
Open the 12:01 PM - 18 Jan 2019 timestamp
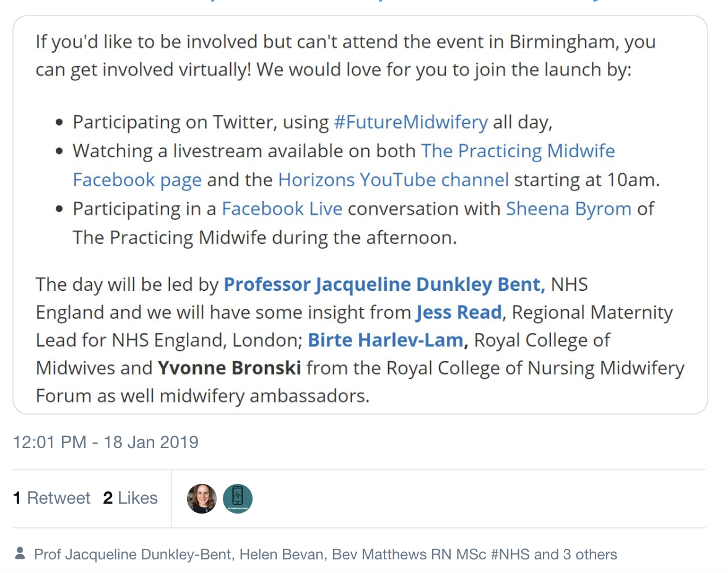point(105,442)
